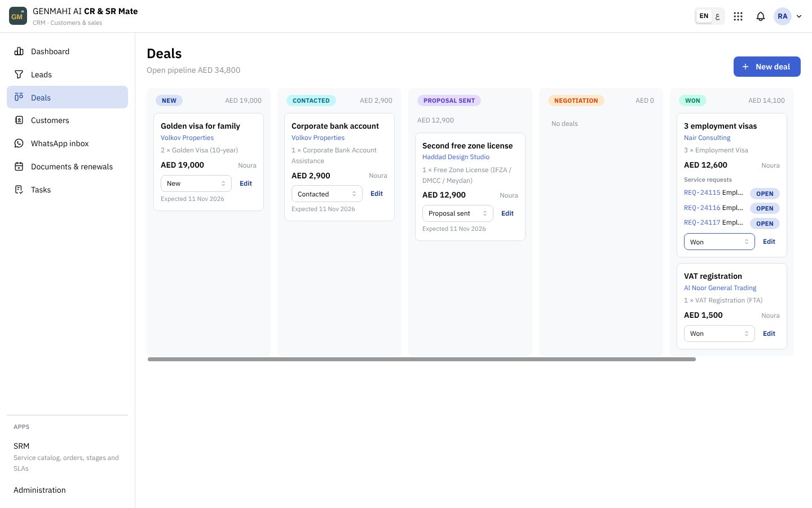Click the PROPOSAL SENT stage badge

(449, 100)
